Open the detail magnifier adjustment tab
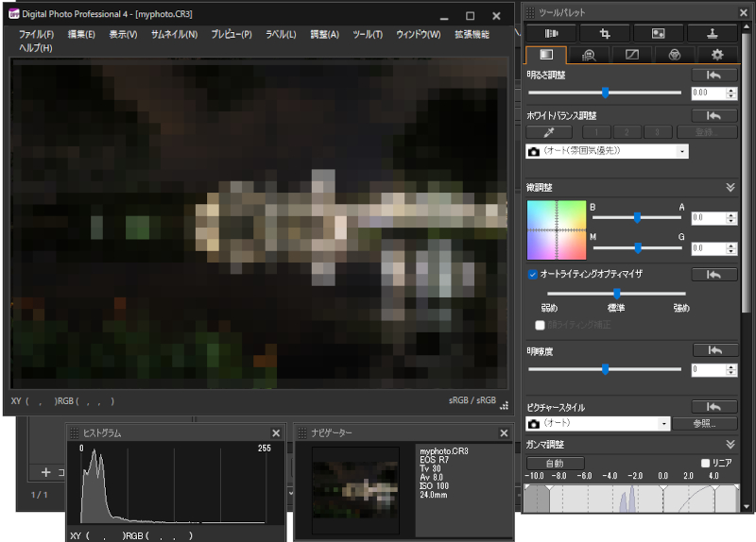The image size is (756, 542). coord(589,55)
